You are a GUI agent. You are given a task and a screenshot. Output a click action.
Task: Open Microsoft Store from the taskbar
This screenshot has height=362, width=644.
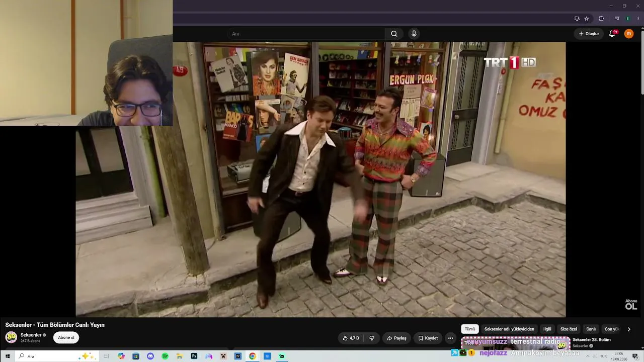tap(136, 356)
